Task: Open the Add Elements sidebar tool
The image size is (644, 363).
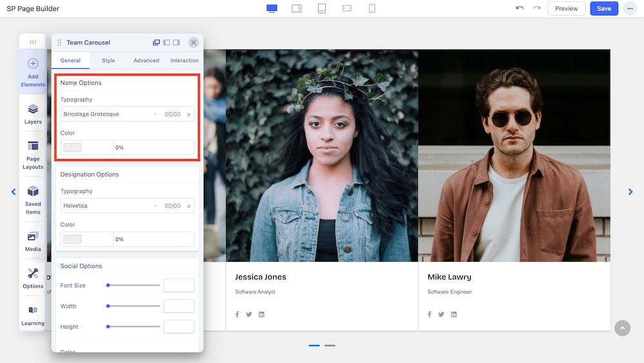Action: [33, 71]
